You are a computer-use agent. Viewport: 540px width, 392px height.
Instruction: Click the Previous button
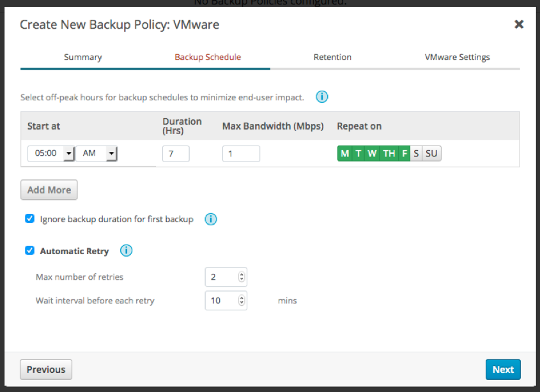click(x=46, y=369)
